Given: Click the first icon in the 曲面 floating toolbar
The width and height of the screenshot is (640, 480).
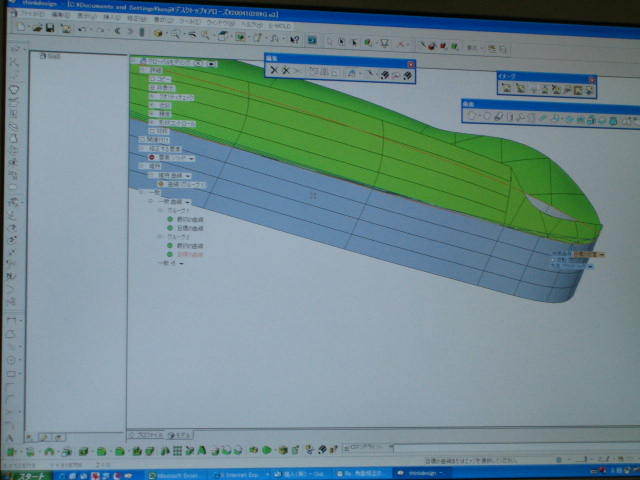Looking at the screenshot, I should (471, 116).
